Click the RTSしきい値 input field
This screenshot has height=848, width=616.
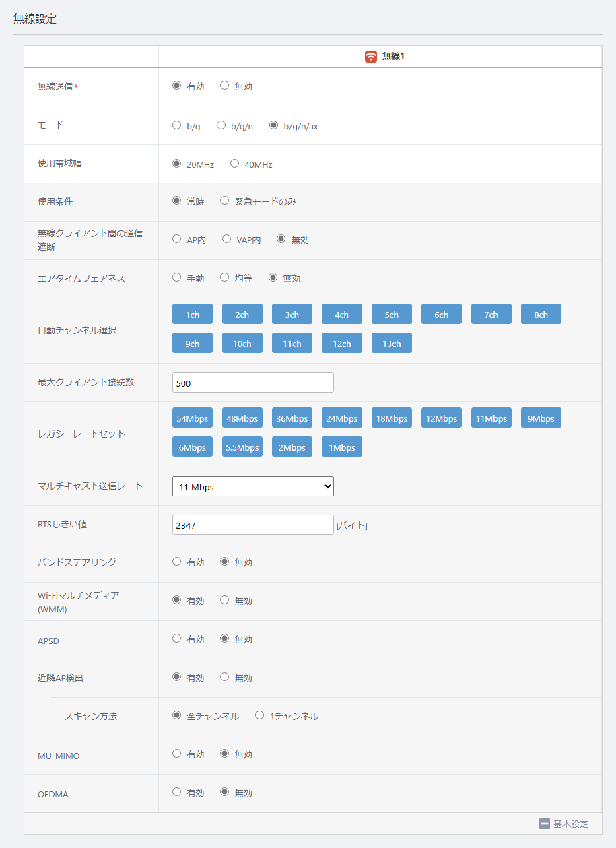(253, 525)
